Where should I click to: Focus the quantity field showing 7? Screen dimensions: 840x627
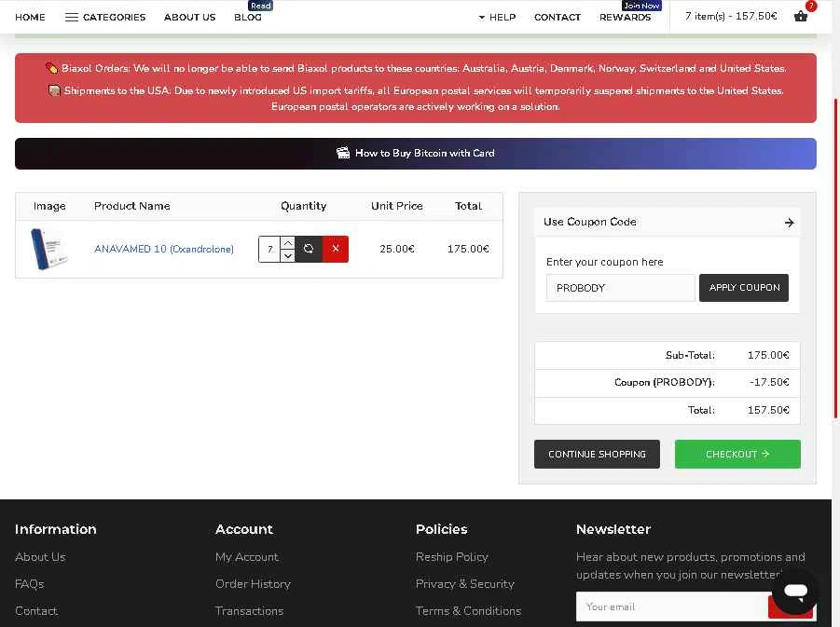point(269,249)
